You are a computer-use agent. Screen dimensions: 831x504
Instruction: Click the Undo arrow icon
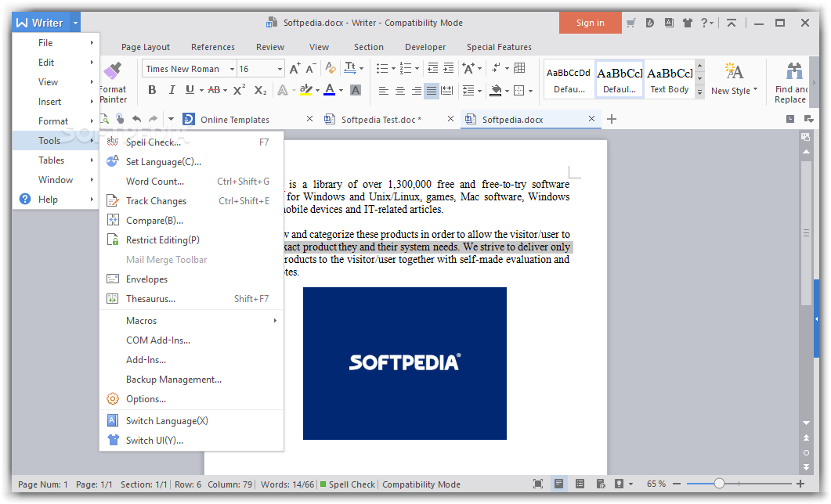click(x=137, y=119)
